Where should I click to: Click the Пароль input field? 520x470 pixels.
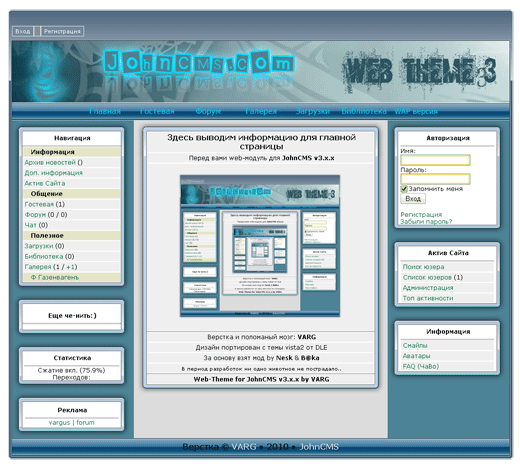[435, 179]
